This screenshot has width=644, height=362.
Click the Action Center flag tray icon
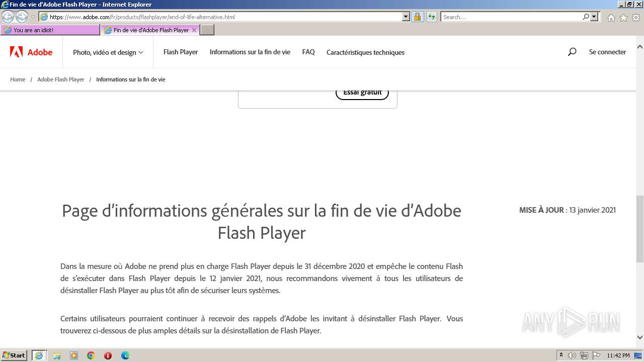(x=596, y=355)
